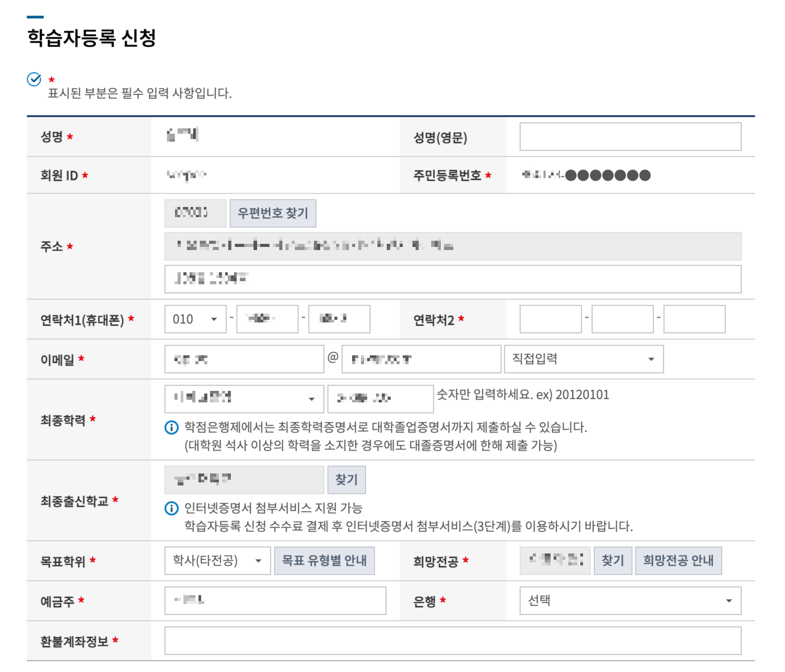This screenshot has height=672, width=785.
Task: Click the 연락처1 middle number field
Action: [267, 319]
